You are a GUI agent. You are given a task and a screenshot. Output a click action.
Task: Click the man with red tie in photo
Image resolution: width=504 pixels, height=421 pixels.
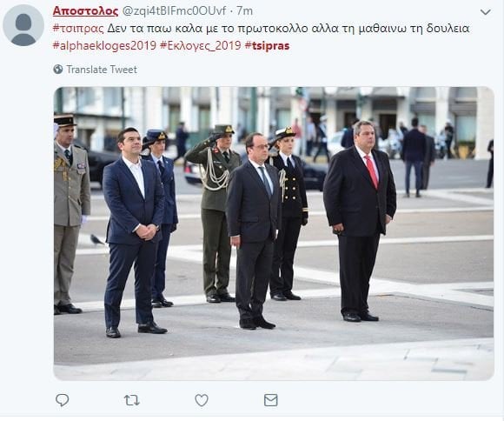coord(360,221)
